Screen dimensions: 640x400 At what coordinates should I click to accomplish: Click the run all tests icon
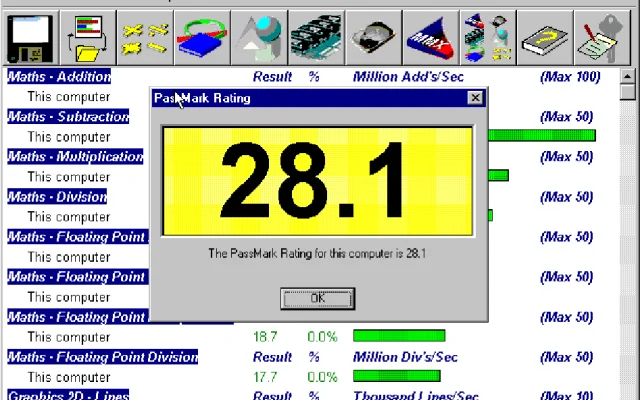pyautogui.click(x=486, y=37)
